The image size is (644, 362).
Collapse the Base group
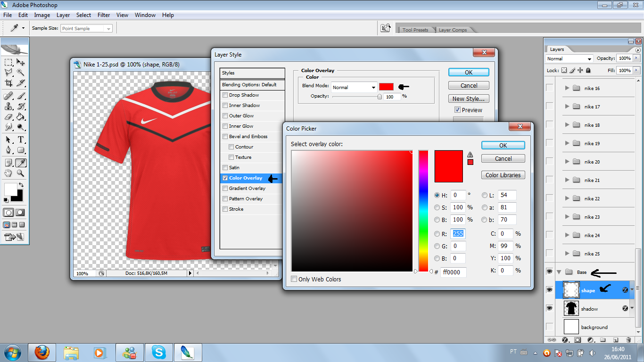pyautogui.click(x=559, y=272)
